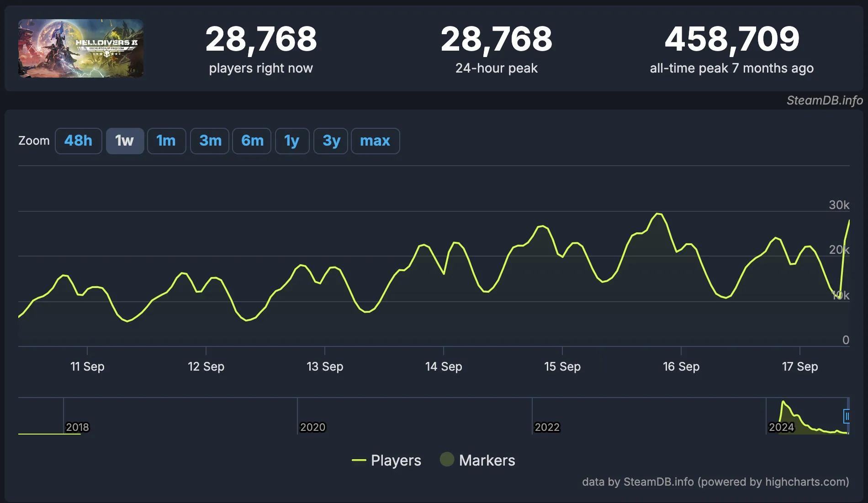
Task: Toggle the Markers series in legend
Action: (477, 460)
